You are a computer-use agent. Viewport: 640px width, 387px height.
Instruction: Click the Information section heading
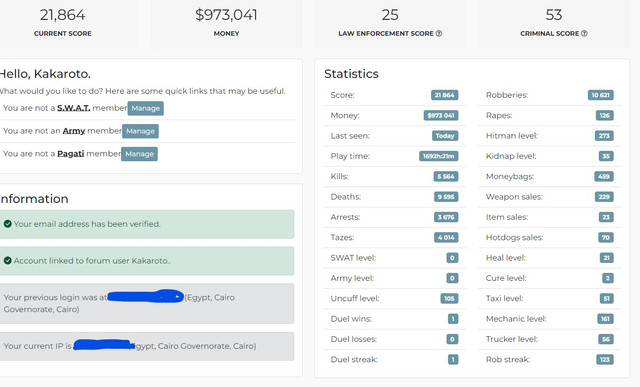(x=34, y=199)
